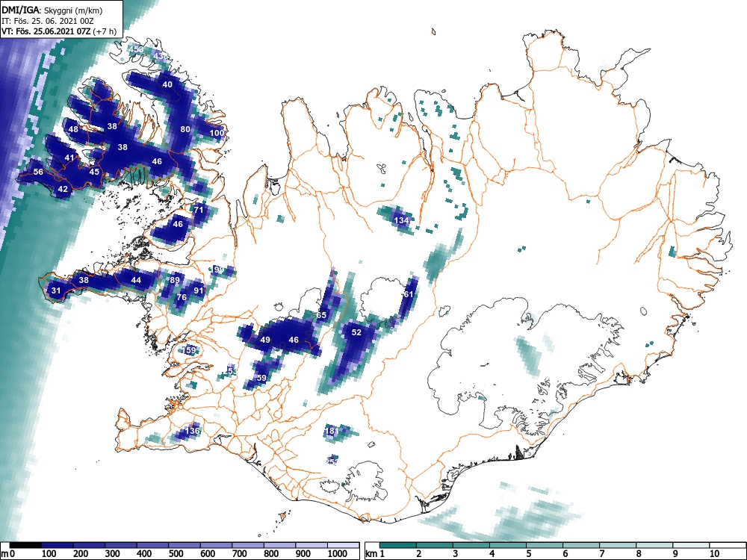Click the 'm 0' label of the metres legend
The image size is (747, 560).
pos(8,554)
